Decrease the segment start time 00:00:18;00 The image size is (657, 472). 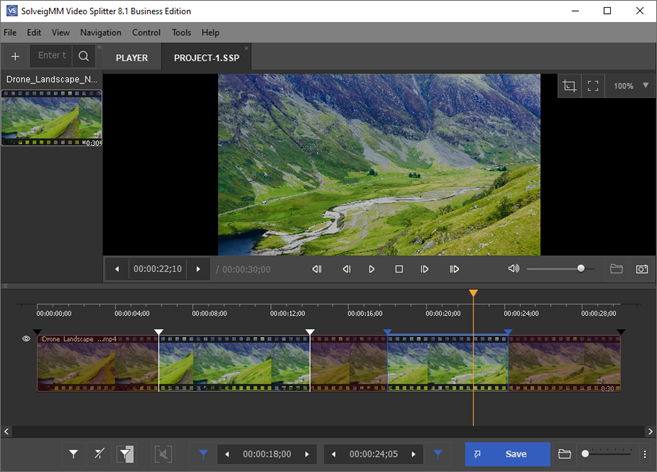(227, 454)
